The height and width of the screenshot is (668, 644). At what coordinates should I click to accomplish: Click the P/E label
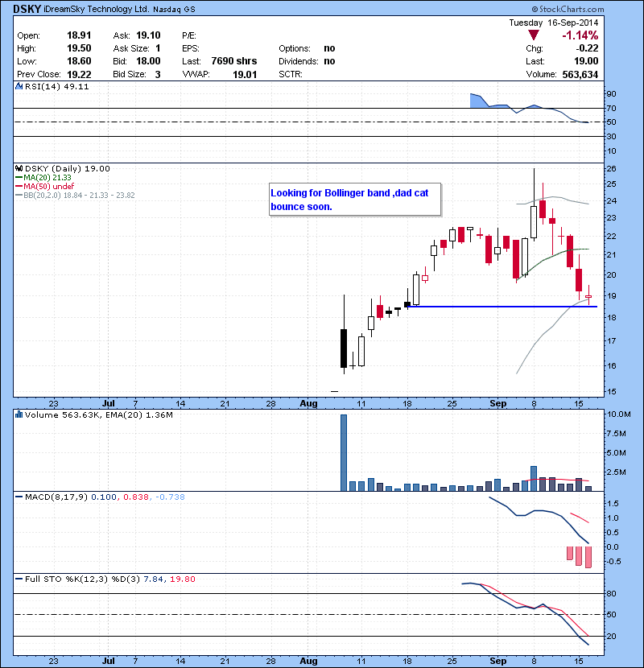pyautogui.click(x=189, y=35)
